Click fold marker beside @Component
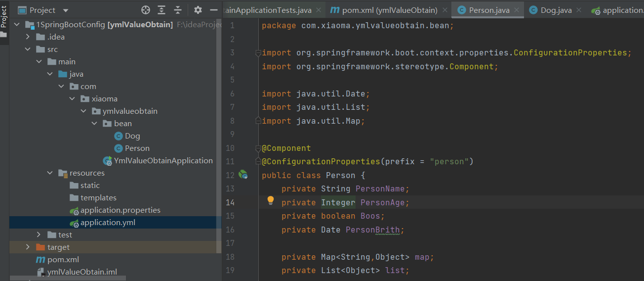Viewport: 644px width, 281px height. (257, 148)
